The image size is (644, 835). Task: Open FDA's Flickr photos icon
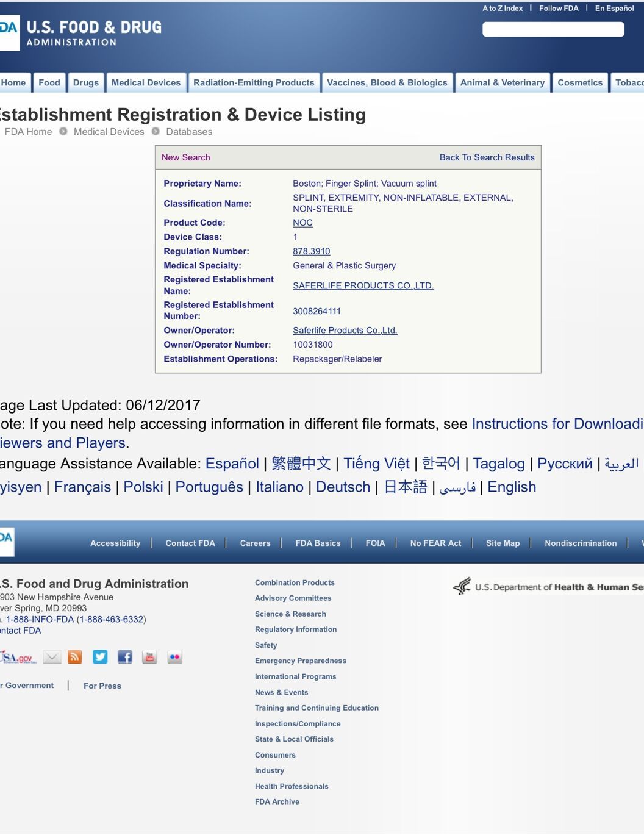tap(175, 657)
